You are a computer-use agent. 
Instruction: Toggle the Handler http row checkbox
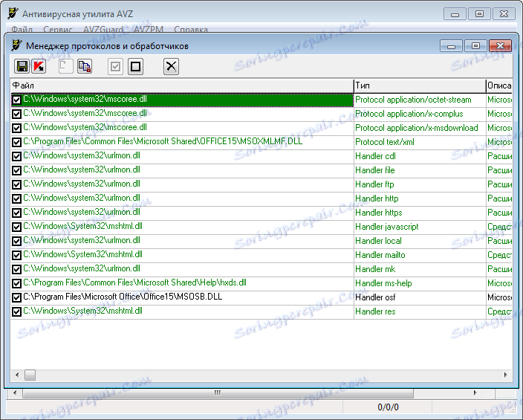[16, 198]
